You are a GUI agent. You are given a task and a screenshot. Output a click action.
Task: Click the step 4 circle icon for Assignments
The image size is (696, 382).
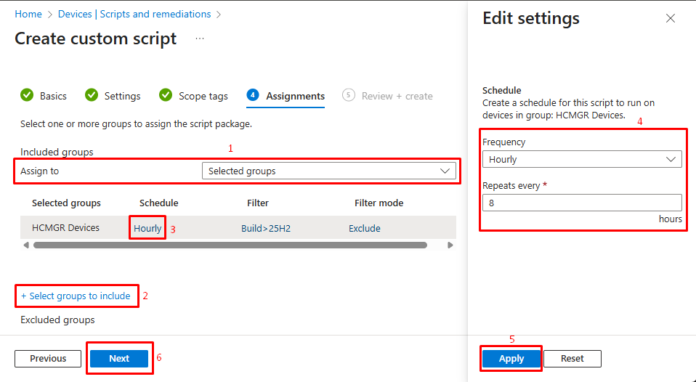253,95
